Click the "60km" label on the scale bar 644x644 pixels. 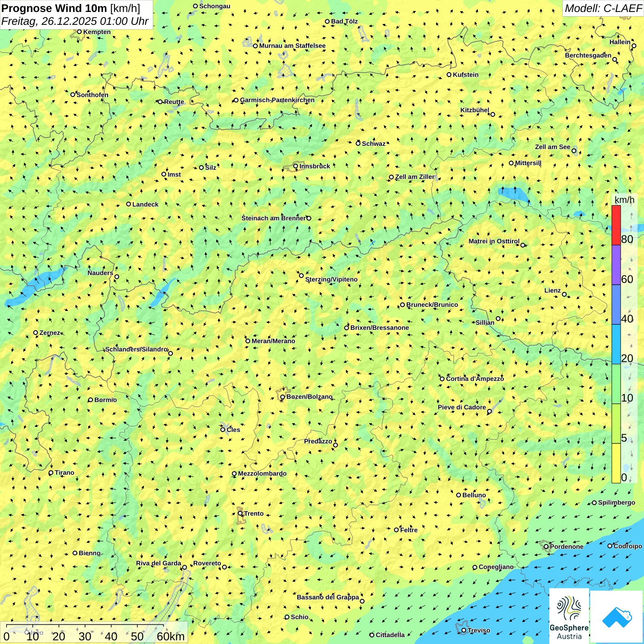pos(171,636)
